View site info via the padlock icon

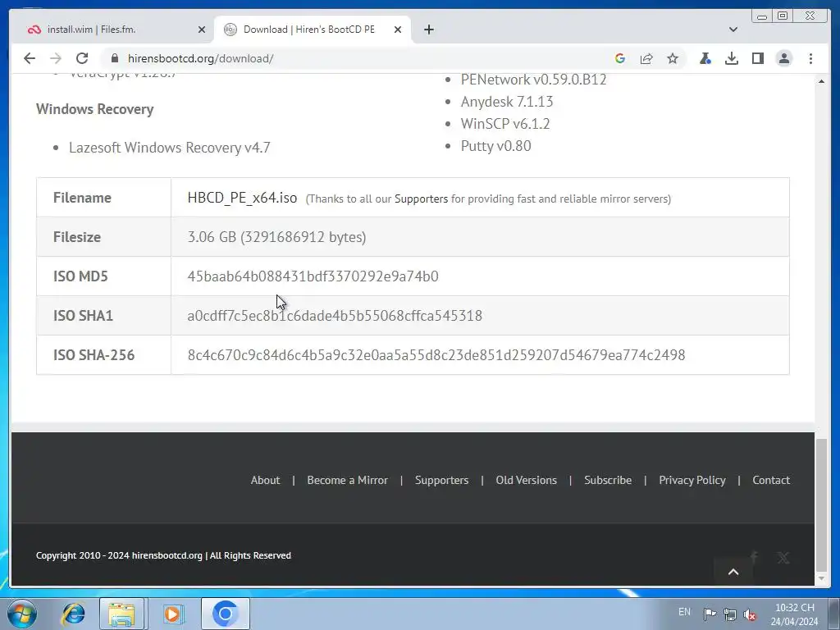coord(115,58)
